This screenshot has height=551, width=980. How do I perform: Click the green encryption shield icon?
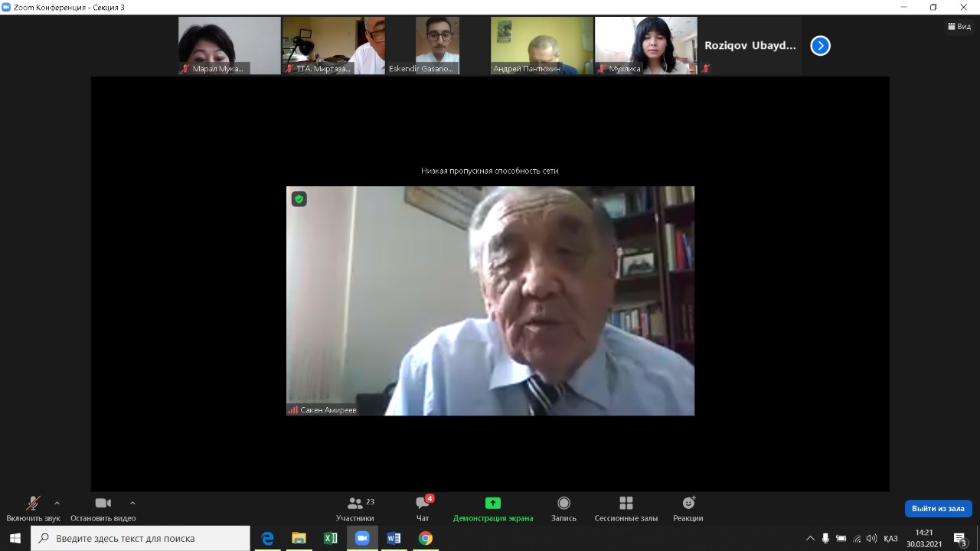tap(299, 199)
